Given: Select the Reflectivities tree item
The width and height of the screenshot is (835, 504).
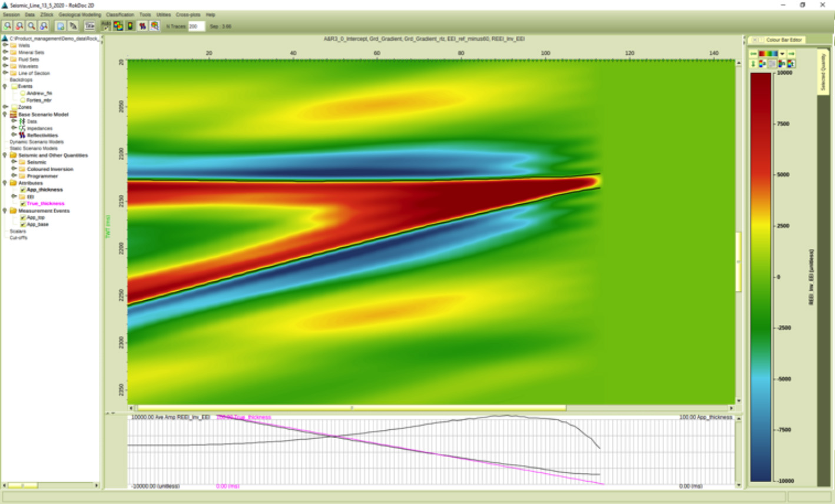Looking at the screenshot, I should [x=42, y=135].
